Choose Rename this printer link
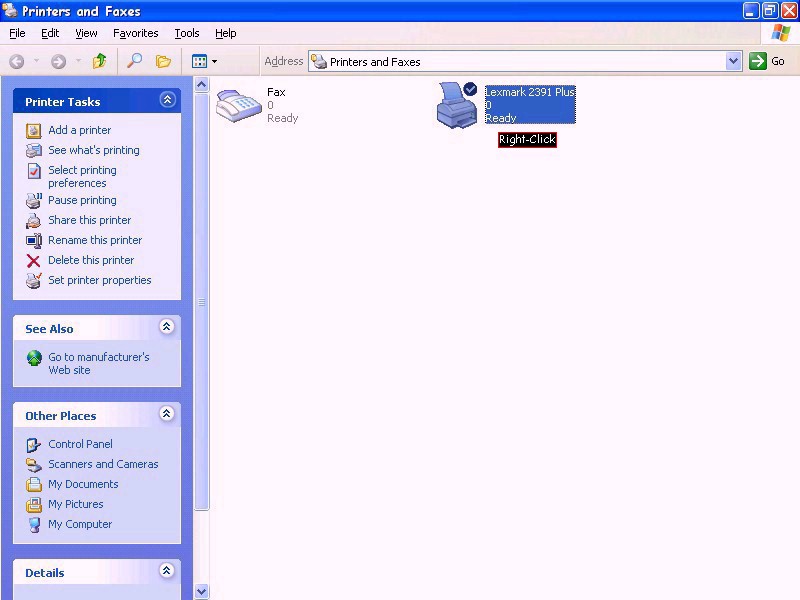800x600 pixels. pos(95,240)
